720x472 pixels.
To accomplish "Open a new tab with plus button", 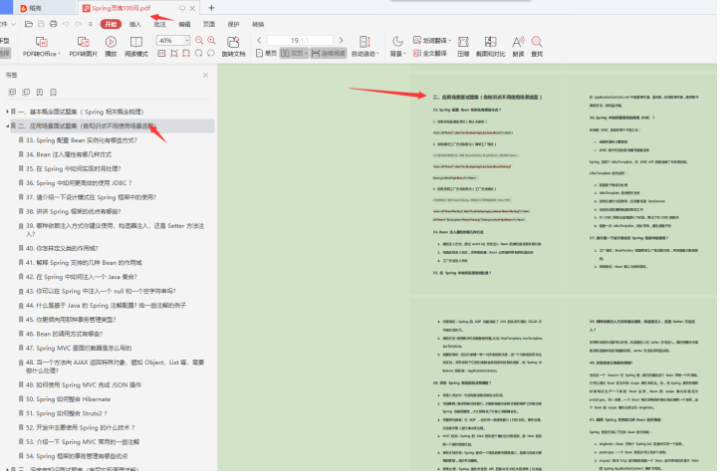I will 211,8.
